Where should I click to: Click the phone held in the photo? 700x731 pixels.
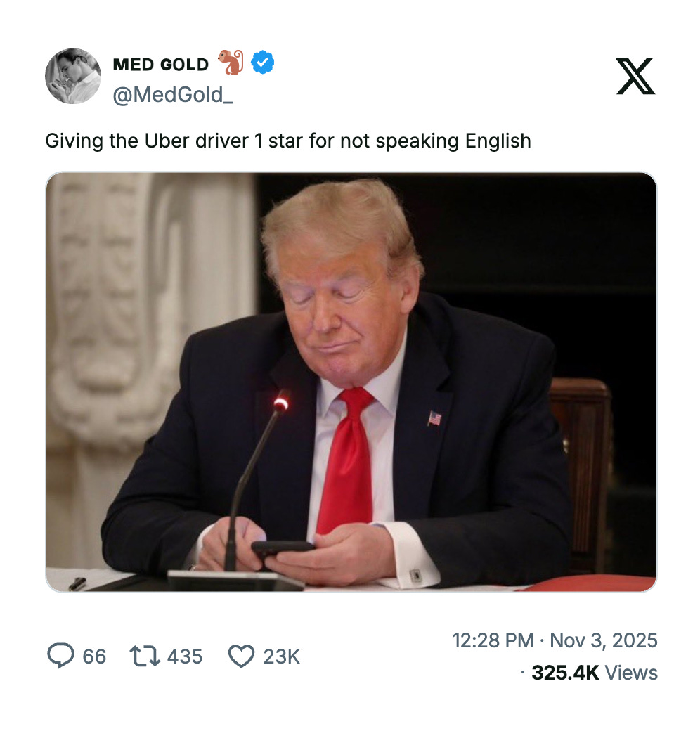[x=282, y=548]
